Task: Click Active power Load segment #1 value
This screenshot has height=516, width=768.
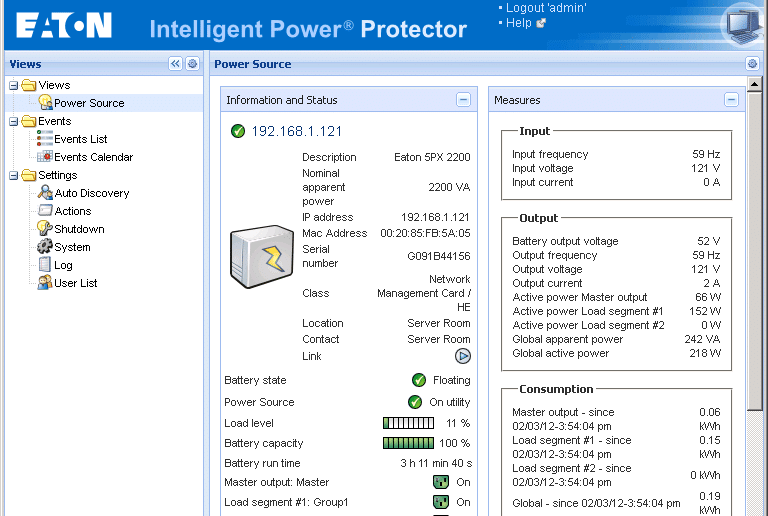Action: point(705,311)
